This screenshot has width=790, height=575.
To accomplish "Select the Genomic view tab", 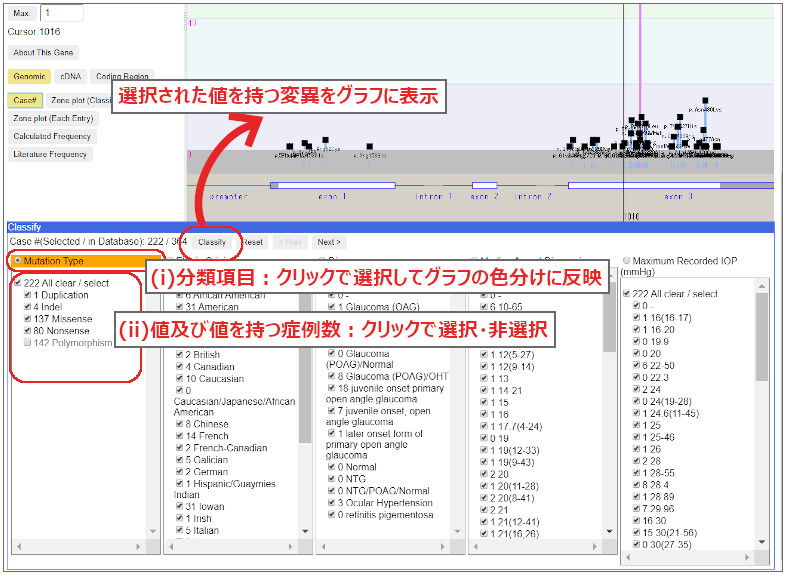I will [29, 76].
